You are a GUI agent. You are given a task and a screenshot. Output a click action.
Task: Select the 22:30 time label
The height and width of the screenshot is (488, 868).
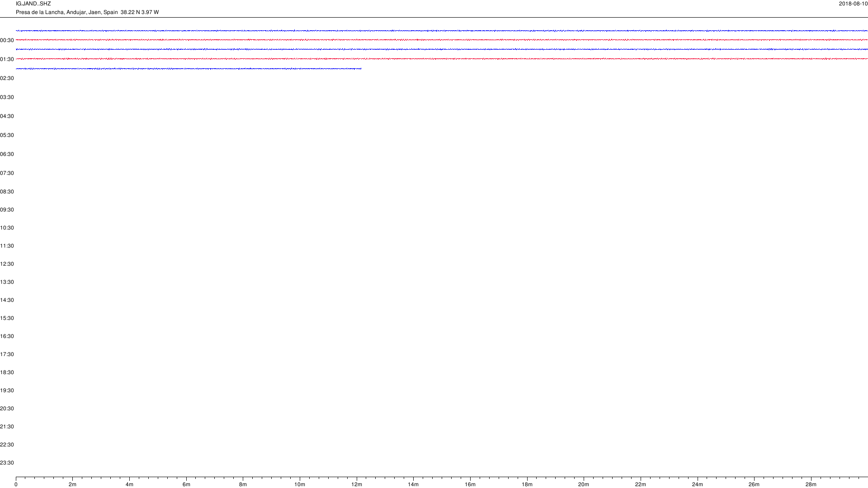point(7,445)
